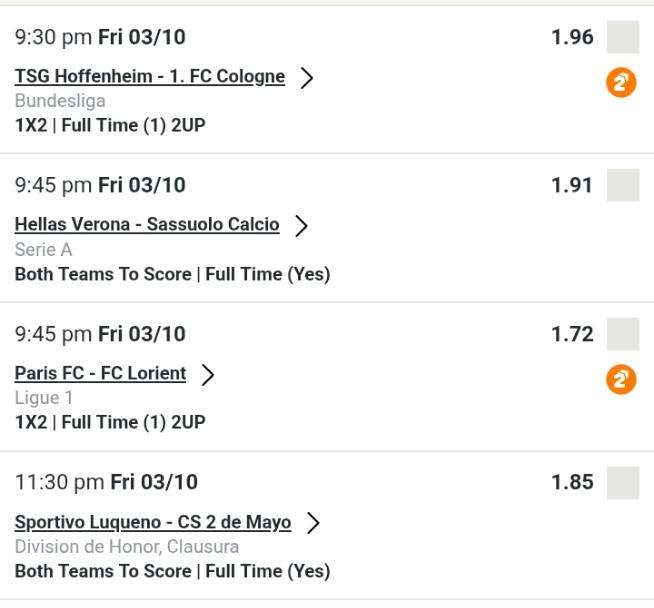
Task: Open Hellas Verona - Sassuolo Calcio link
Action: click(x=147, y=224)
